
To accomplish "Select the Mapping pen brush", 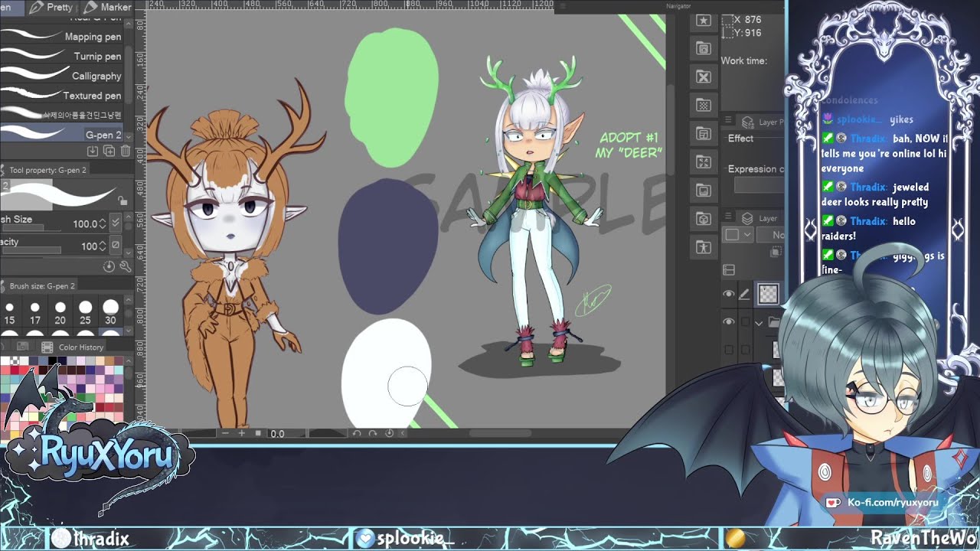I will (x=62, y=36).
